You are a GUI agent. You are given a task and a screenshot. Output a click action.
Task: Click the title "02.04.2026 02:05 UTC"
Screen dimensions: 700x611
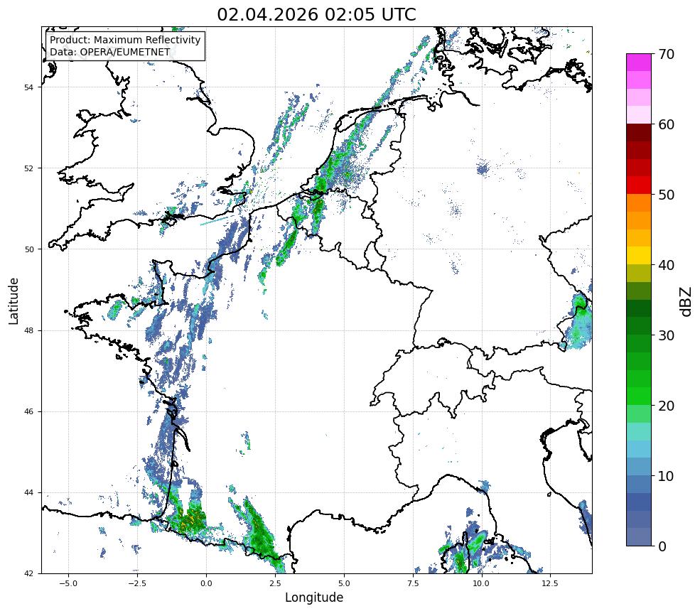point(316,15)
